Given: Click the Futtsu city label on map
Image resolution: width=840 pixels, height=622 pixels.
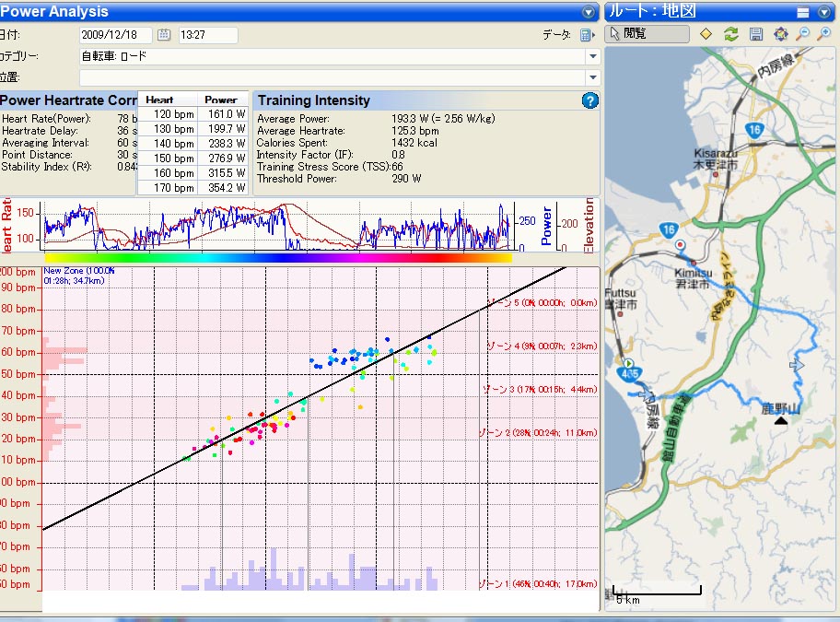Looking at the screenshot, I should 621,299.
